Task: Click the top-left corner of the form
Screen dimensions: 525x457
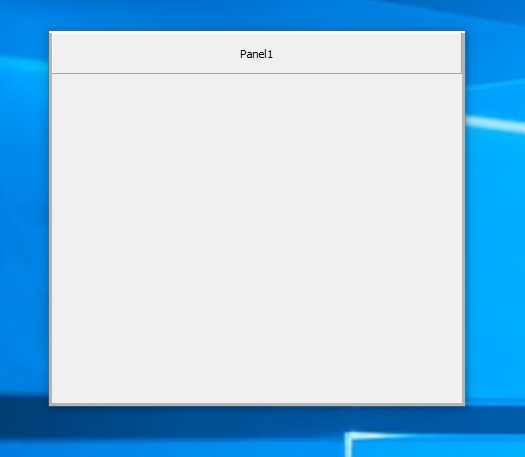Action: [x=51, y=32]
